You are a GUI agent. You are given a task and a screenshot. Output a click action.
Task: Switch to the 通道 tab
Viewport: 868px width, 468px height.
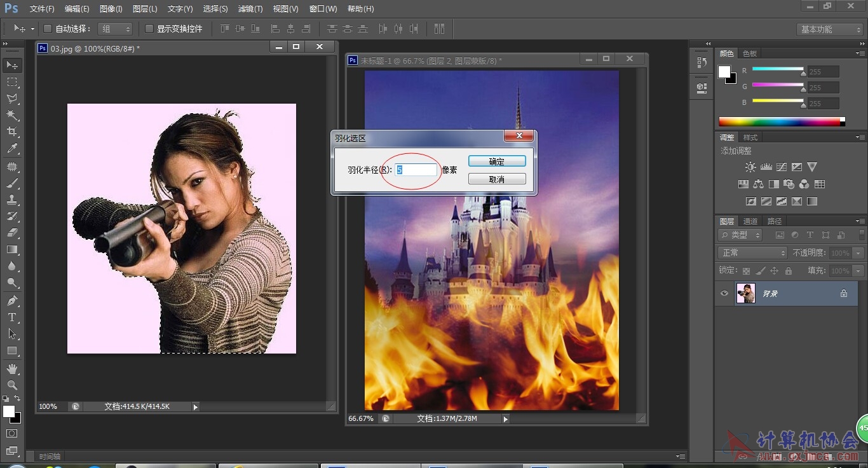point(750,221)
